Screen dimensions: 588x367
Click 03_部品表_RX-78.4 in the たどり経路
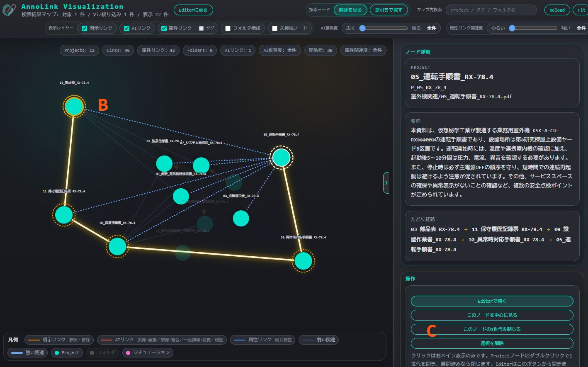tap(435, 229)
